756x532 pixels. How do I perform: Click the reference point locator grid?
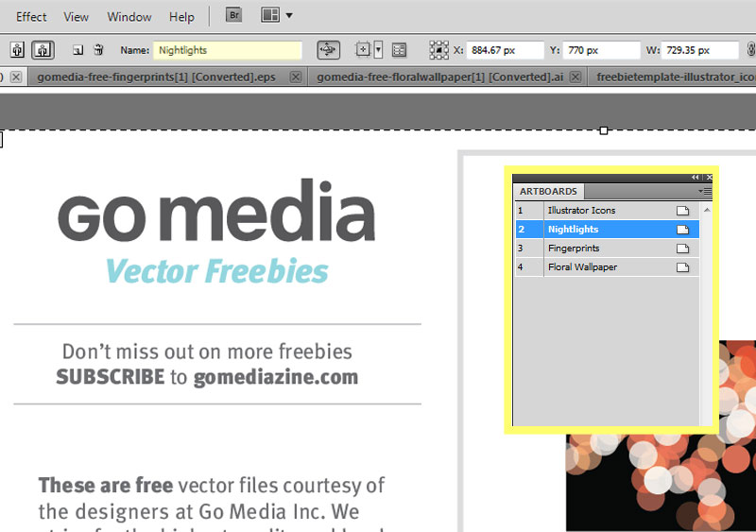coord(438,50)
